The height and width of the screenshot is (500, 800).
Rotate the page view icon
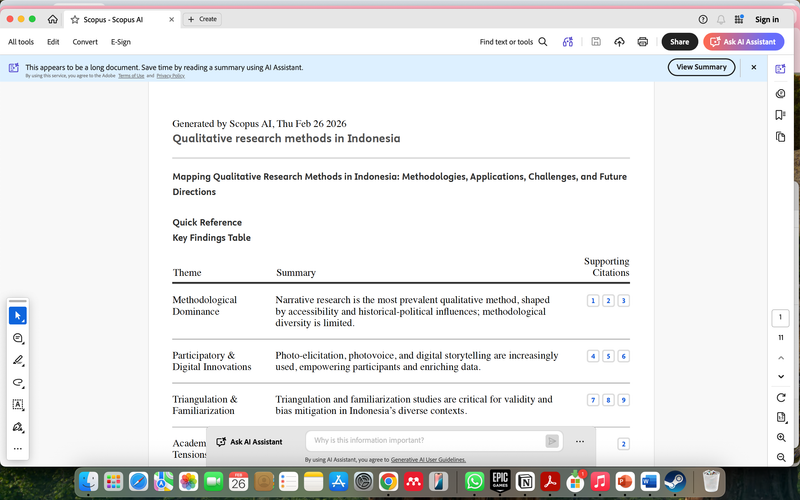tap(781, 397)
